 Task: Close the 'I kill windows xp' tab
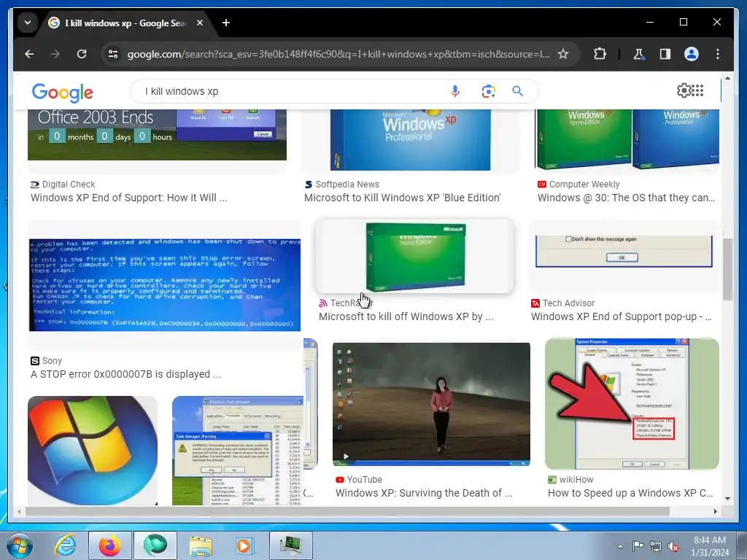tap(200, 23)
